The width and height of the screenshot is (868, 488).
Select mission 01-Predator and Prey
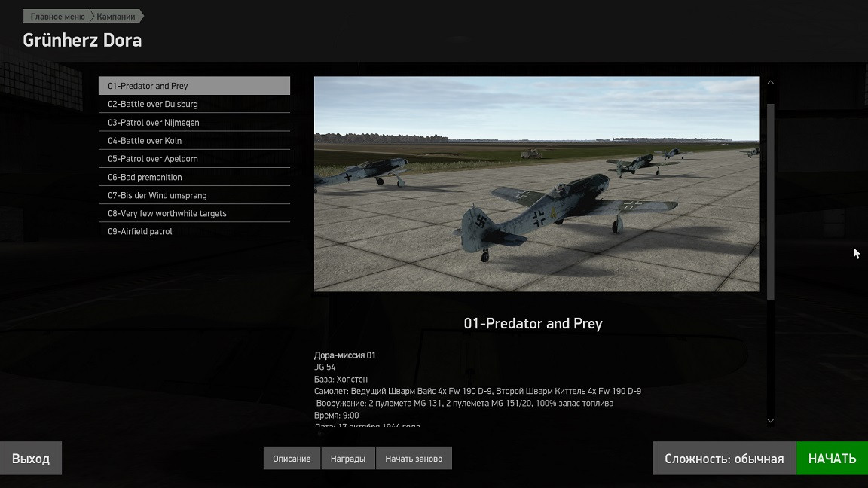point(194,86)
